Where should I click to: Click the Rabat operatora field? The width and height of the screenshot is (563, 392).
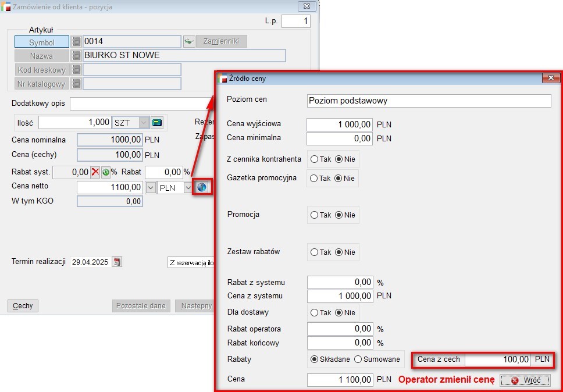pos(340,329)
